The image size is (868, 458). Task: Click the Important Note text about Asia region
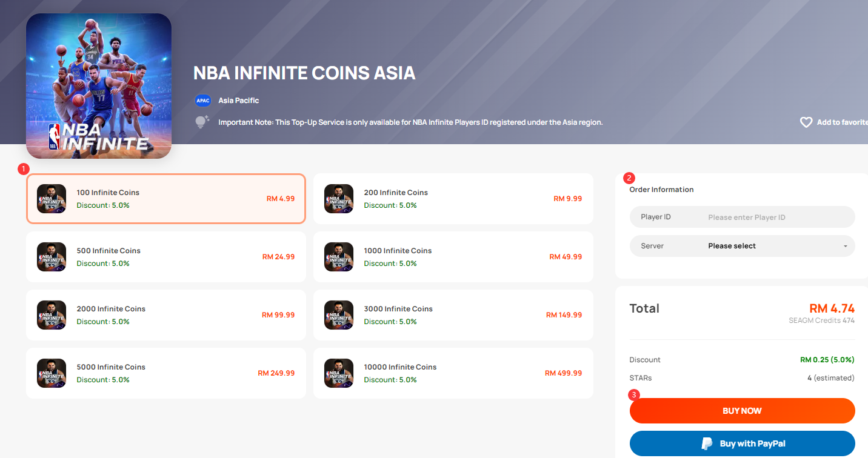pos(410,122)
